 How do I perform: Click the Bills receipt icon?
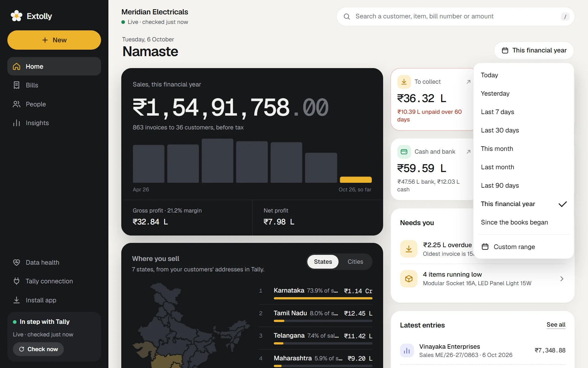click(17, 85)
